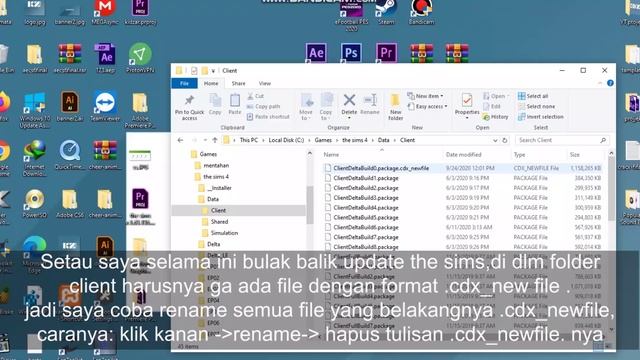This screenshot has height=360, width=640.
Task: Open Steam desktop shortcut
Action: coord(386,12)
